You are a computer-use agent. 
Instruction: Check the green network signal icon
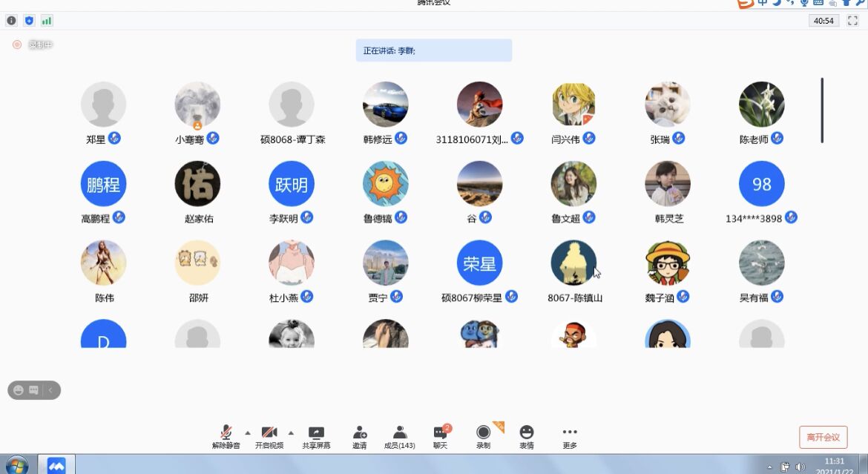point(47,21)
